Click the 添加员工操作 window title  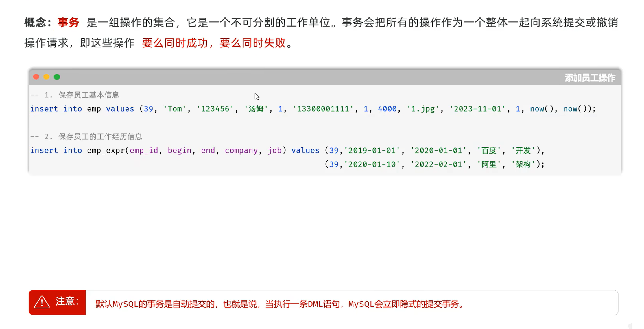(x=590, y=77)
